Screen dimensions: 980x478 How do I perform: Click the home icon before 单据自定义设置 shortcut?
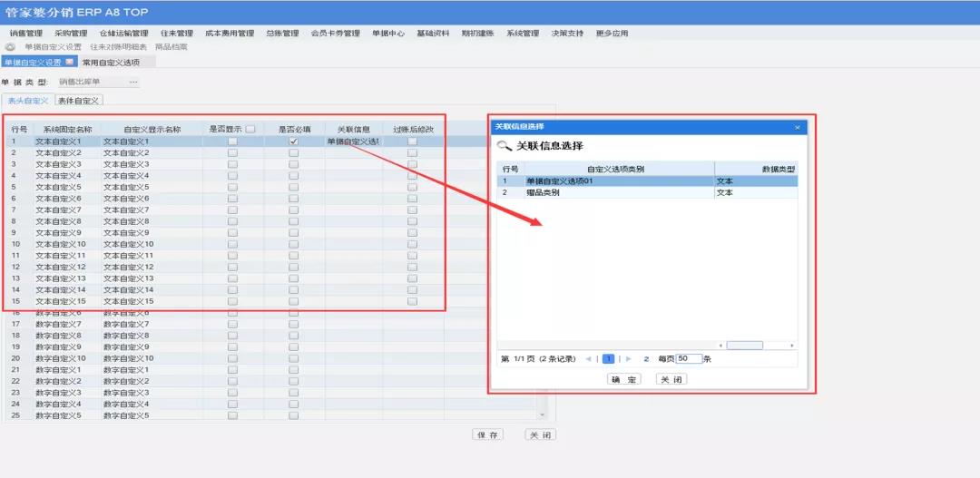point(11,46)
